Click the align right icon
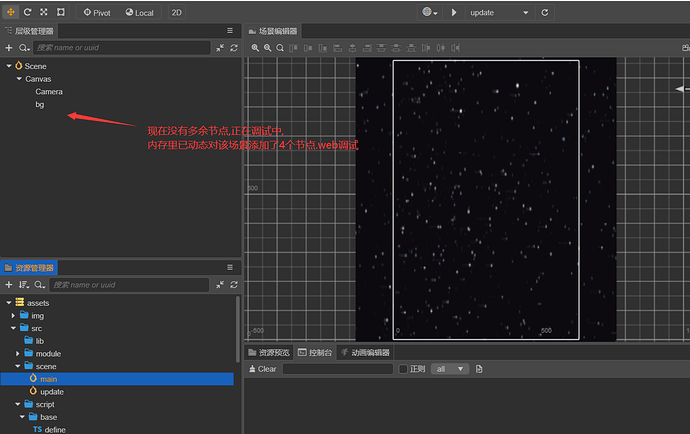The height and width of the screenshot is (434, 690). pyautogui.click(x=367, y=48)
